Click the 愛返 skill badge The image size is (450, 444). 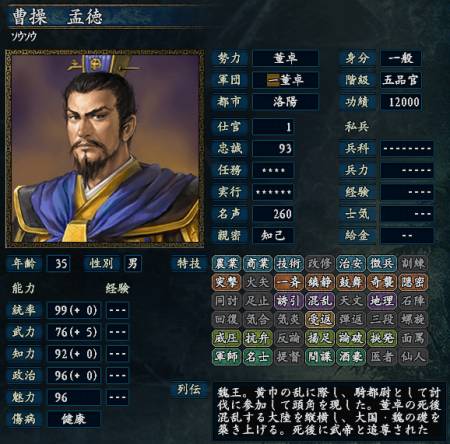pos(320,320)
